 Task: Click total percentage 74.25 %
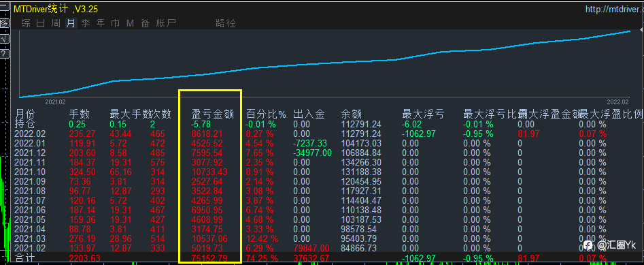[262, 258]
